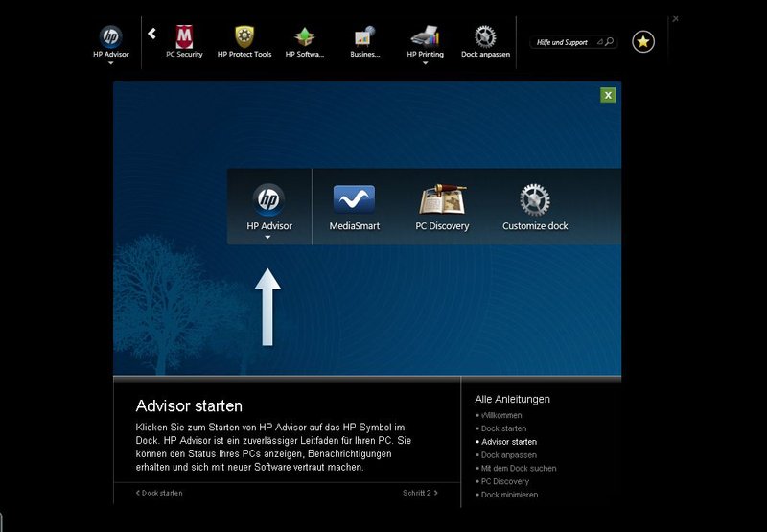Select 'Advisor starten' in guide list
This screenshot has height=532, width=767.
tap(509, 442)
